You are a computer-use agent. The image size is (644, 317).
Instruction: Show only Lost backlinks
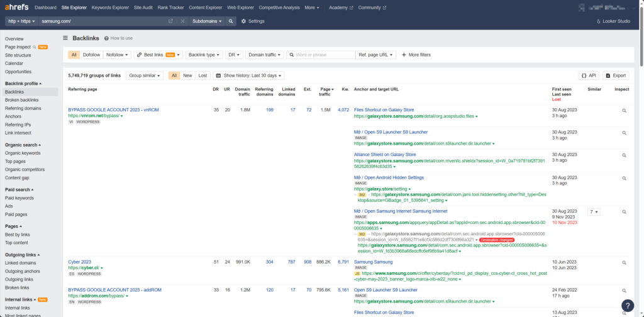point(203,75)
